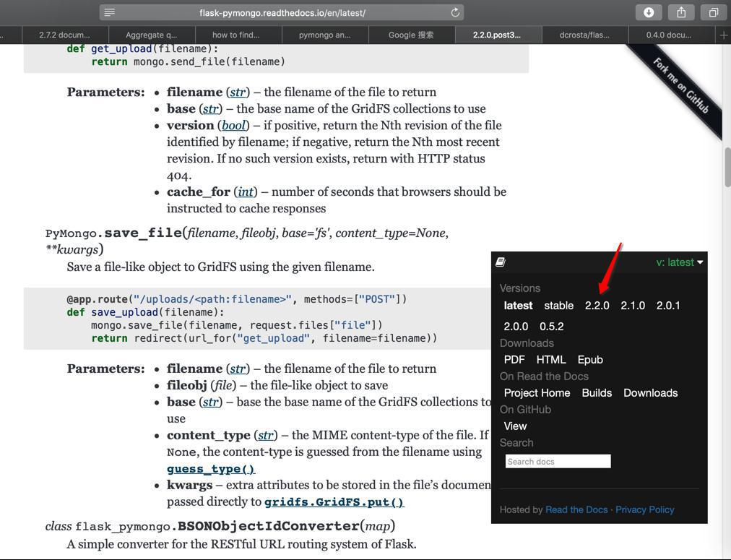Screen dimensions: 731x560
Task: Open the Safari downloads button
Action: (x=649, y=12)
